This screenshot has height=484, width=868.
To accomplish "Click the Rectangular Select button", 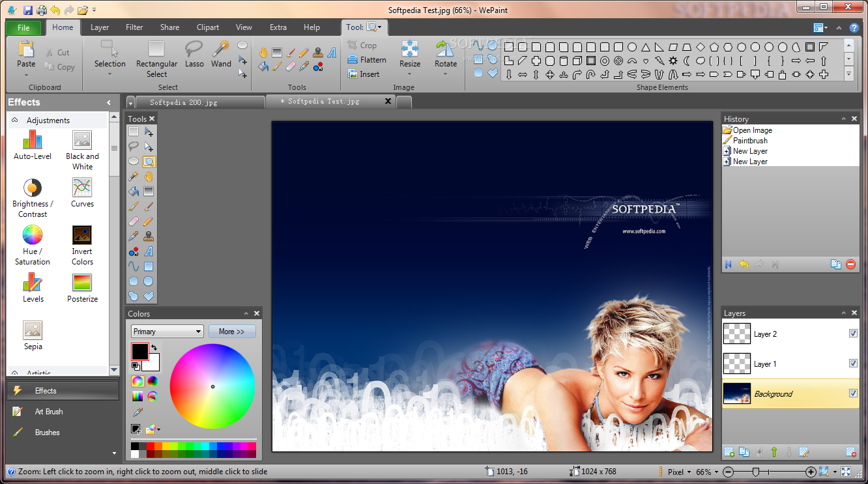I will [156, 59].
